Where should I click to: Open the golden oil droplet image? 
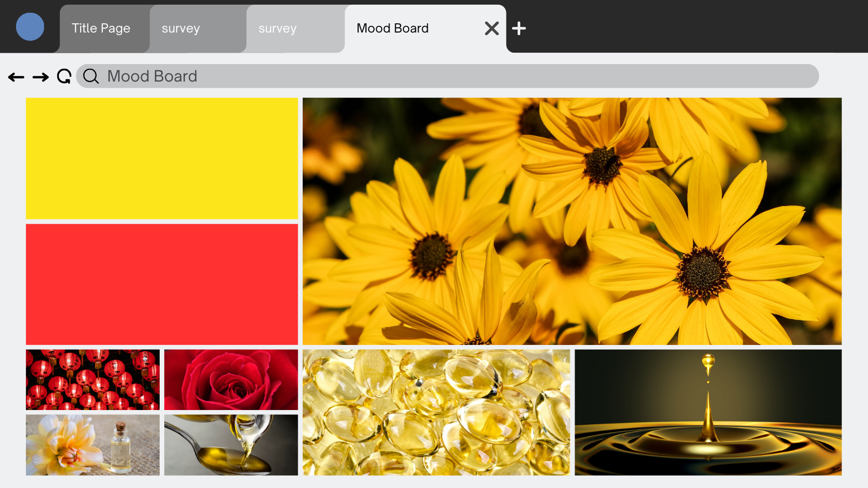coord(708,412)
